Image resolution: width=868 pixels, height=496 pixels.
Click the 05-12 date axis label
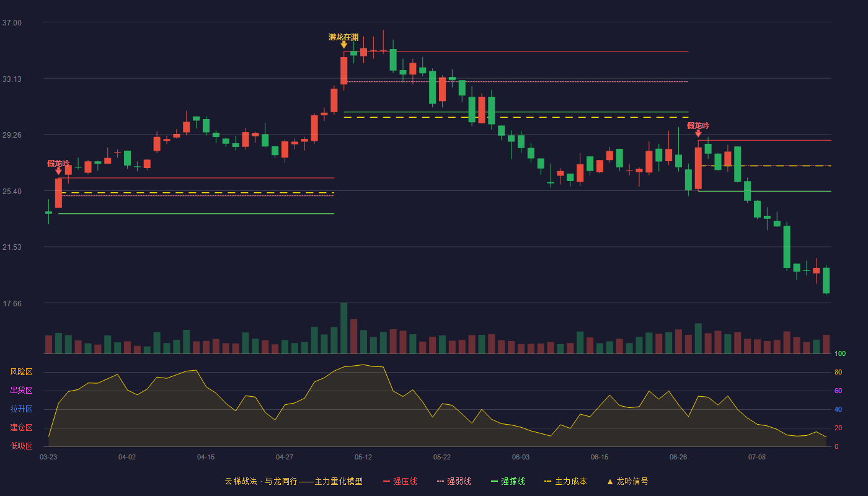pos(363,457)
